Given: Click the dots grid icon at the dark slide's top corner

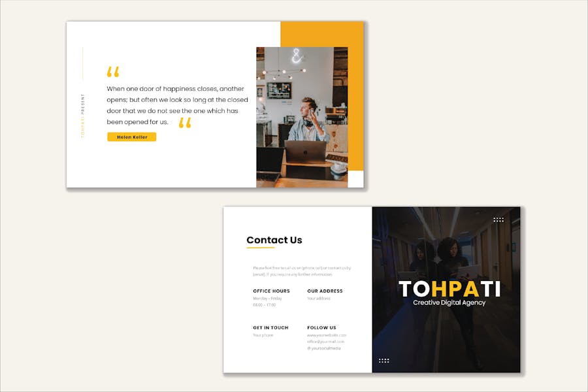Looking at the screenshot, I should (x=498, y=220).
